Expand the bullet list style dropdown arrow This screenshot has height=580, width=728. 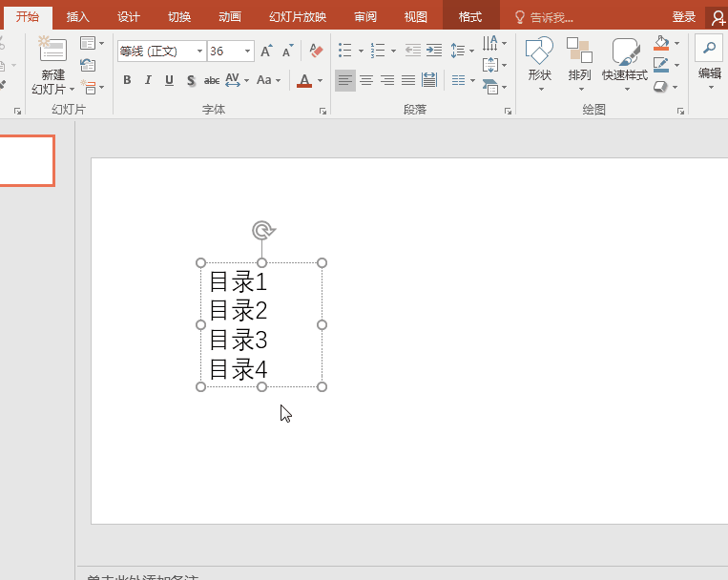click(x=361, y=52)
